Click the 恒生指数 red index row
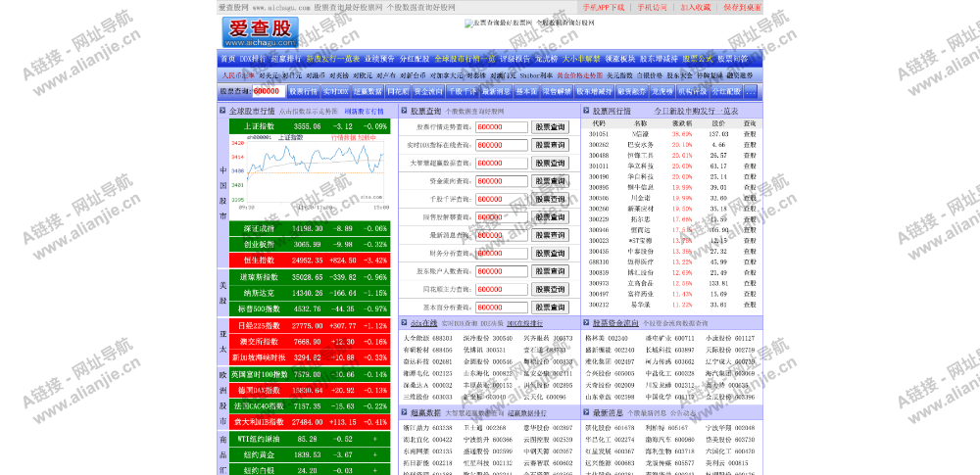980x475 pixels. click(x=310, y=260)
